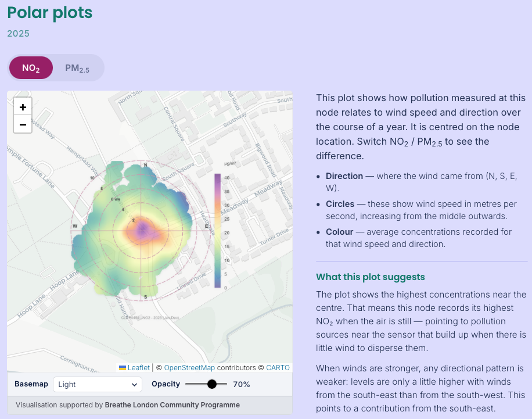Open the OpenStreetMap contributors link
Viewport: 532px width, 419px height.
point(189,367)
